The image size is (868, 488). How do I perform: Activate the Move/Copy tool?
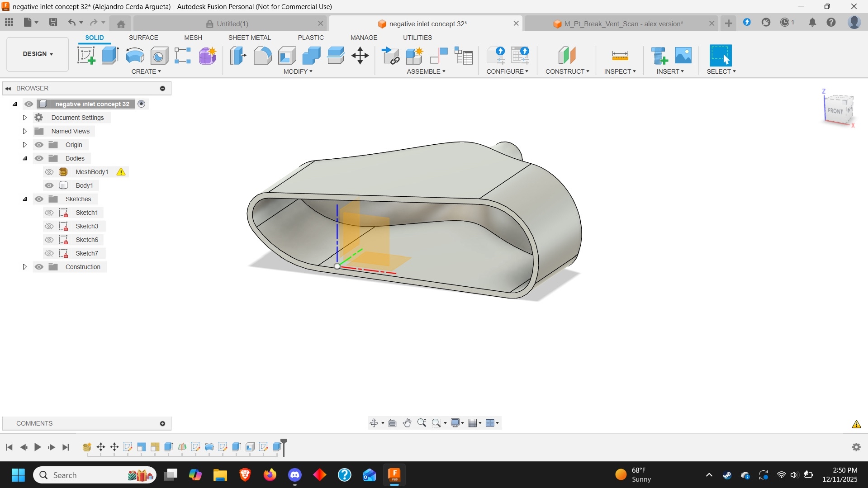click(x=360, y=55)
